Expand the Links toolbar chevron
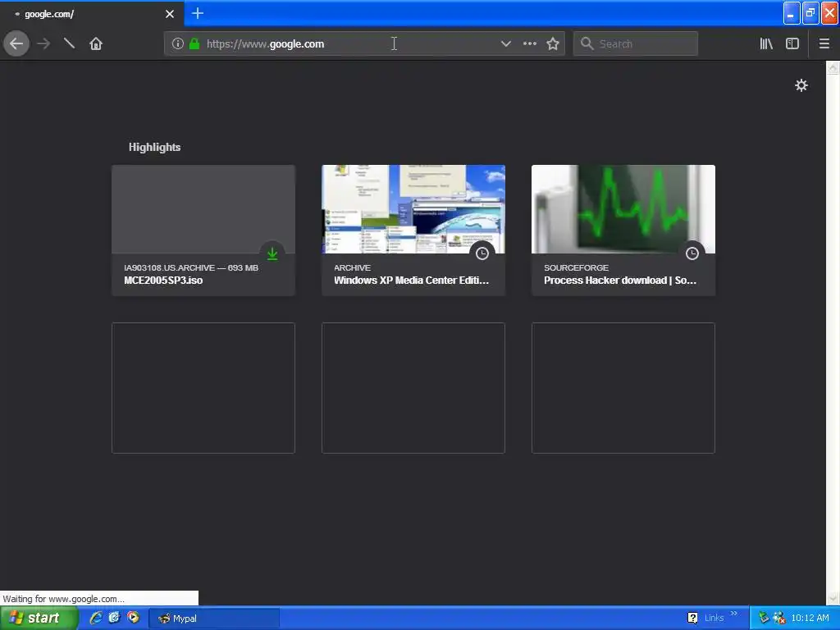840x630 pixels. point(734,614)
